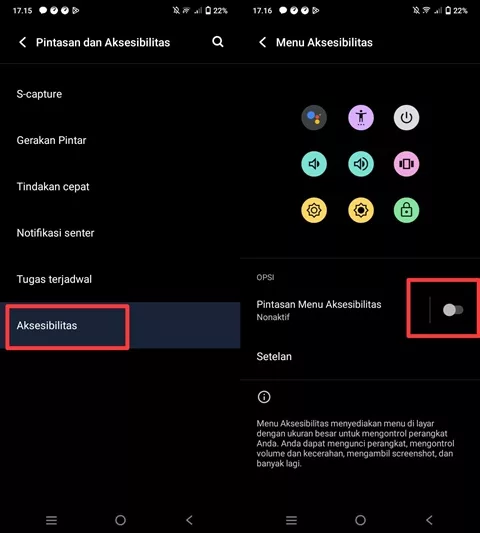
Task: Tap the brightness up icon
Action: pyautogui.click(x=361, y=210)
